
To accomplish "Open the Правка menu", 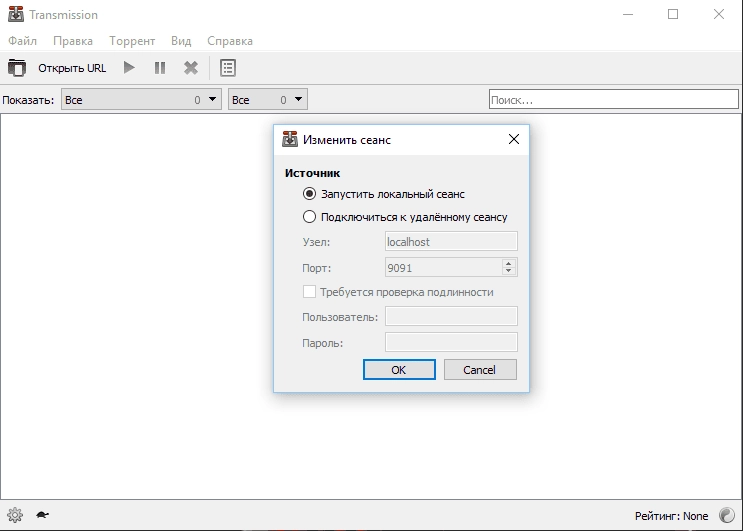I will pyautogui.click(x=73, y=41).
